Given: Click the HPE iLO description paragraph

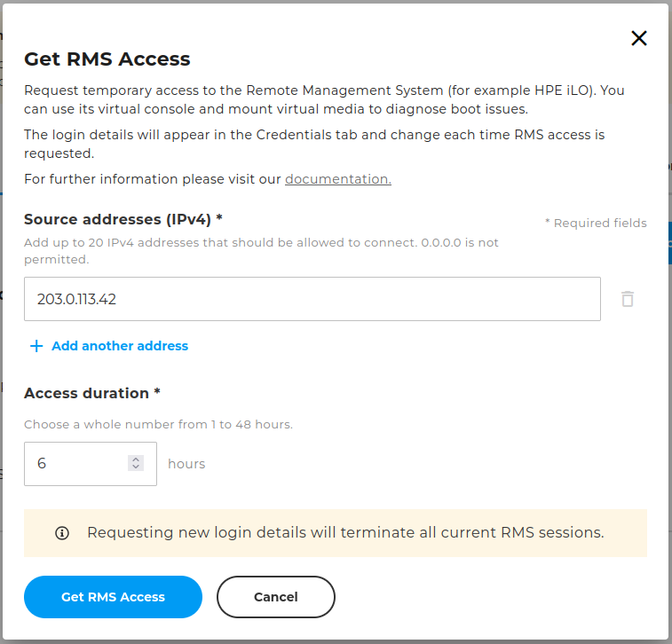Looking at the screenshot, I should point(324,99).
